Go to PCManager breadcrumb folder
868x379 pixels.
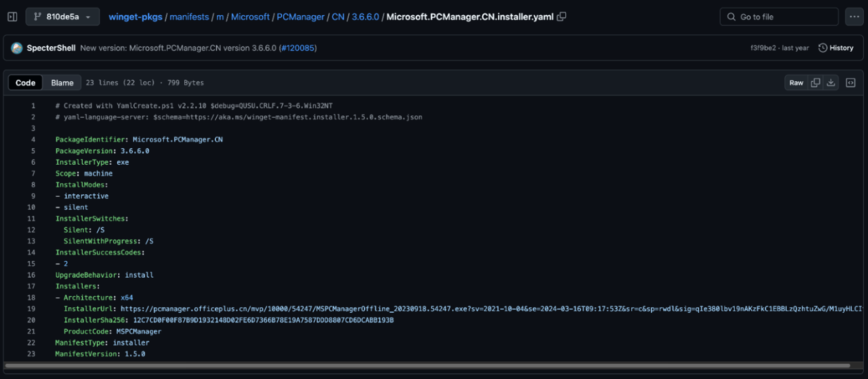(300, 17)
